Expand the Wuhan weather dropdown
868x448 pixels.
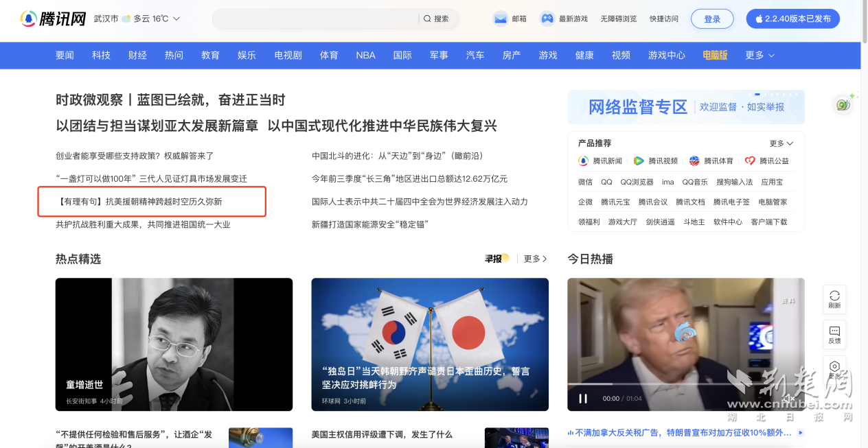(176, 19)
